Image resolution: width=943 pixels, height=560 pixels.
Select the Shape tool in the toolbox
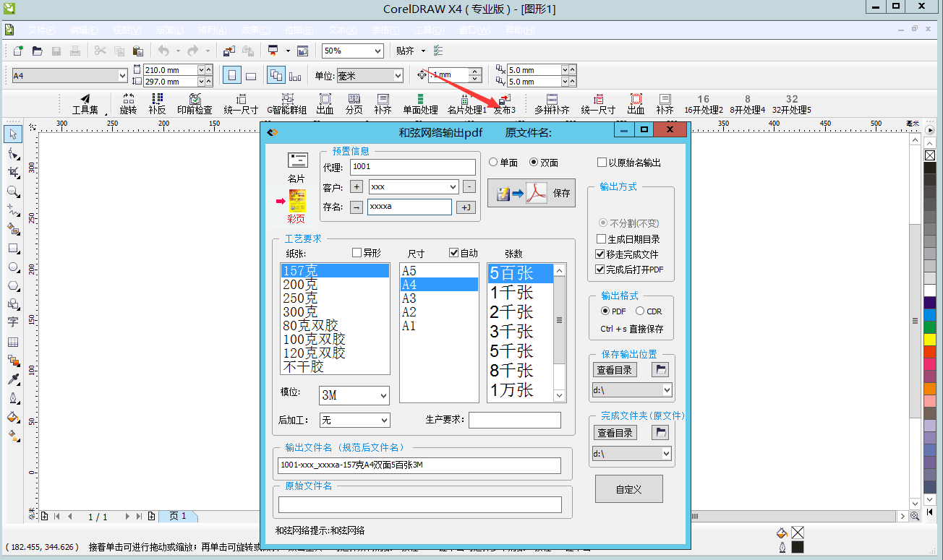13,153
